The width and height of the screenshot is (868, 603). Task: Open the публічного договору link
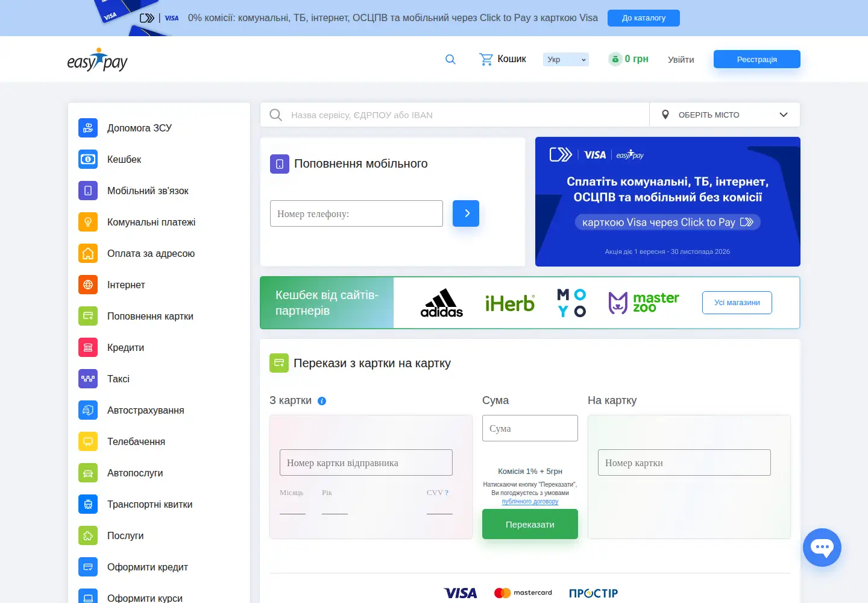[530, 502]
